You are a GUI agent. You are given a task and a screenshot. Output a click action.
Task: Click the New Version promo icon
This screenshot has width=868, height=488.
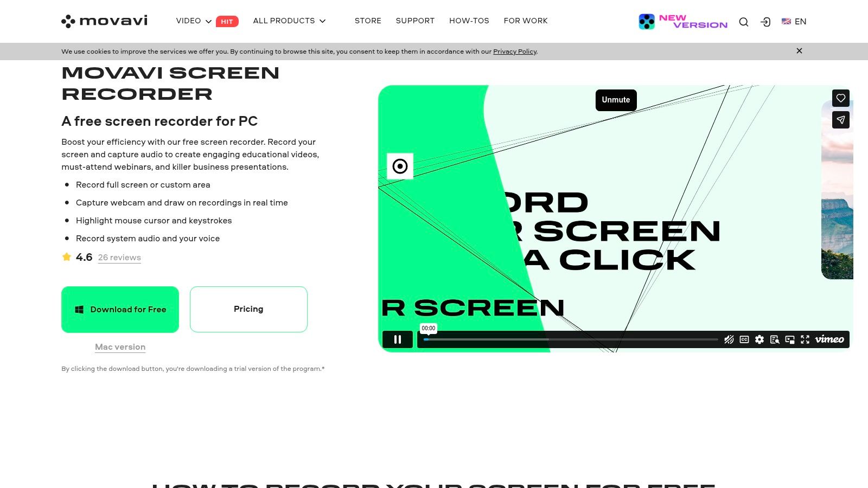(x=647, y=22)
